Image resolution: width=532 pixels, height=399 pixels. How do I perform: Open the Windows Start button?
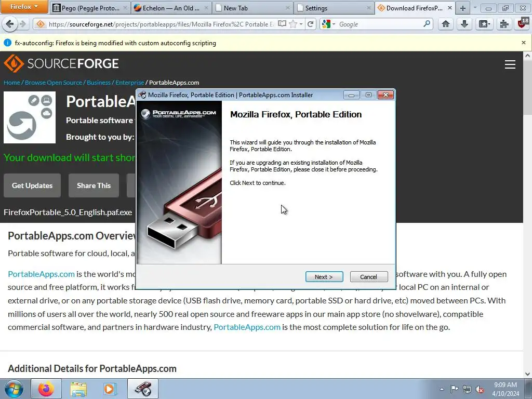[14, 389]
